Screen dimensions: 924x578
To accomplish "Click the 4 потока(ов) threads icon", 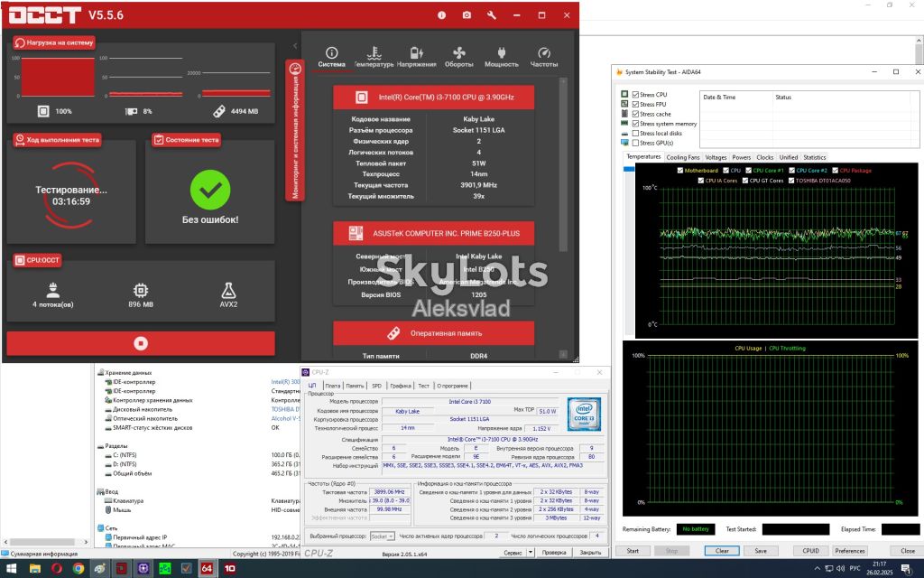I will point(53,290).
